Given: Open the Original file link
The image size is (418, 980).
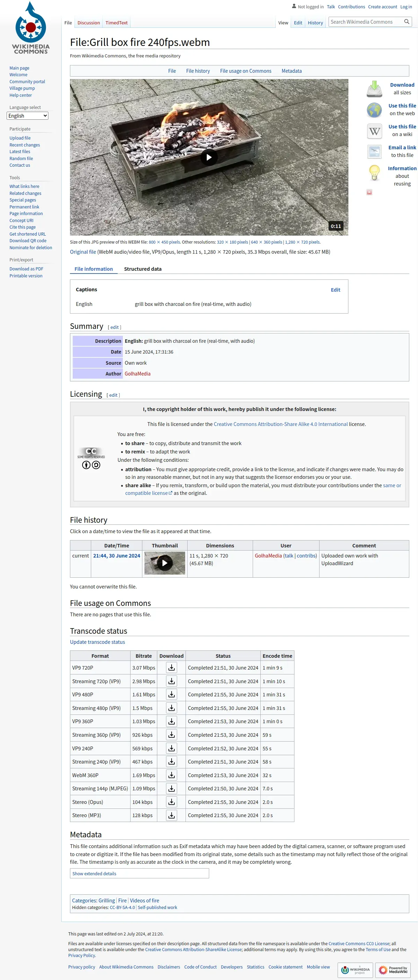Looking at the screenshot, I should [83, 252].
